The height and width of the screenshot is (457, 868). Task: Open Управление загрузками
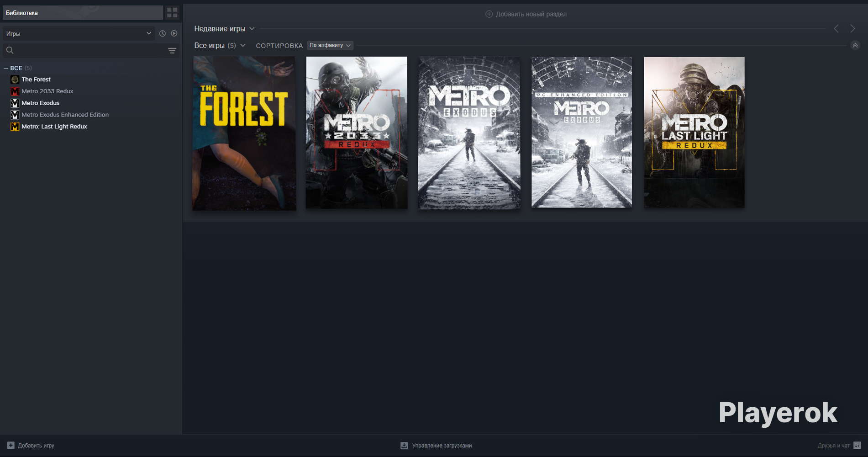[x=436, y=446]
